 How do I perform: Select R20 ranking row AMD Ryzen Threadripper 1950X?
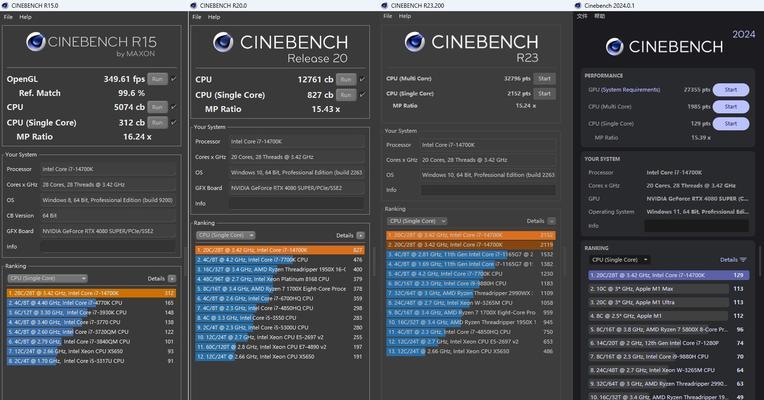(x=280, y=269)
